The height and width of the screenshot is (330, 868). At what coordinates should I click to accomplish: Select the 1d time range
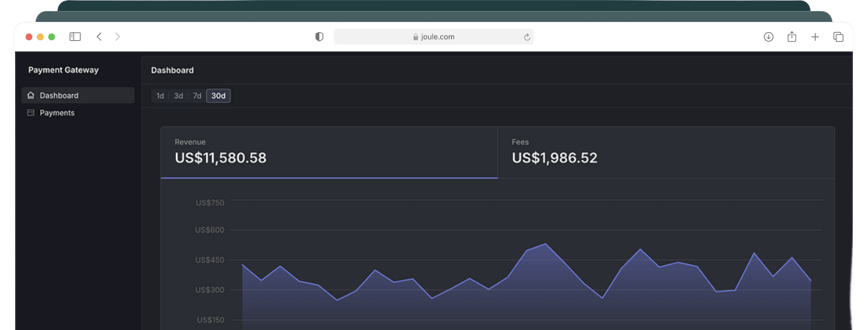[160, 96]
